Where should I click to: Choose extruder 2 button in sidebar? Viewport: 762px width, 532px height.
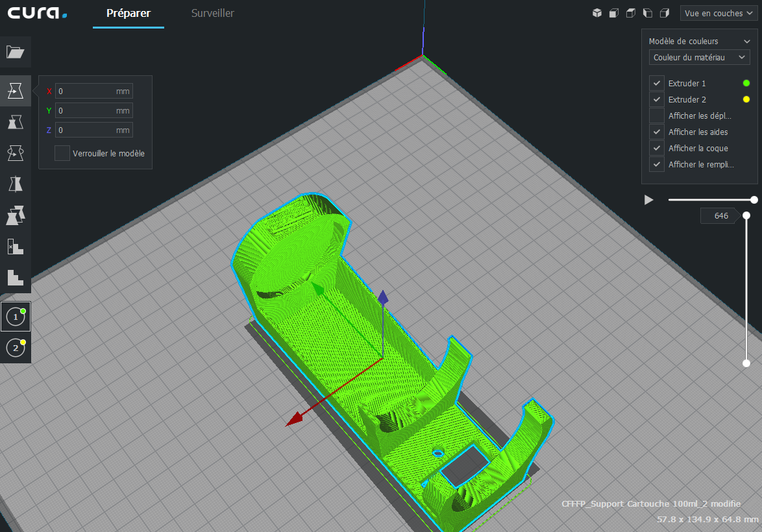(16, 348)
